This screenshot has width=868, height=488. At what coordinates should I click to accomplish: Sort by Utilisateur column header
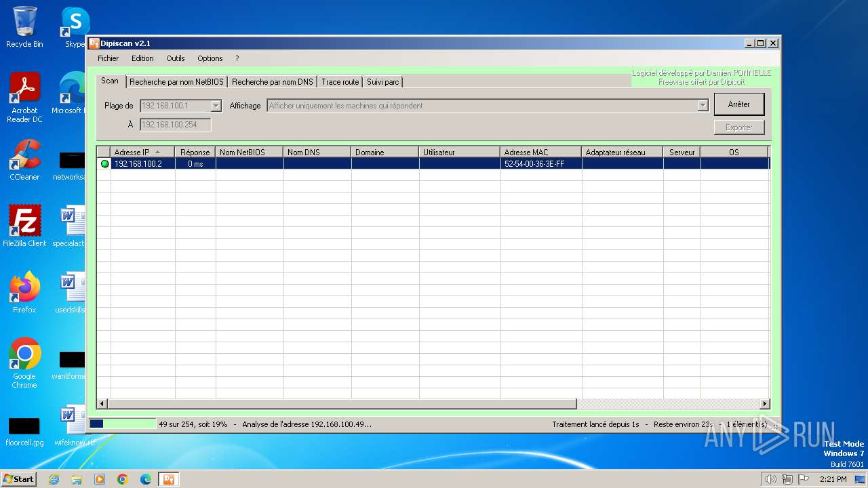(x=460, y=152)
